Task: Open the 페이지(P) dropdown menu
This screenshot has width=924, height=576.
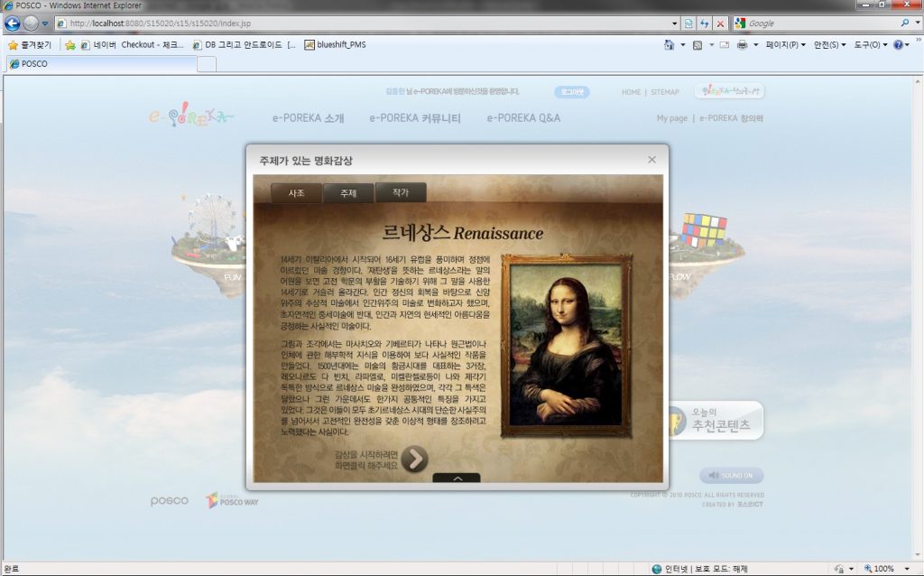Action: tap(786, 44)
